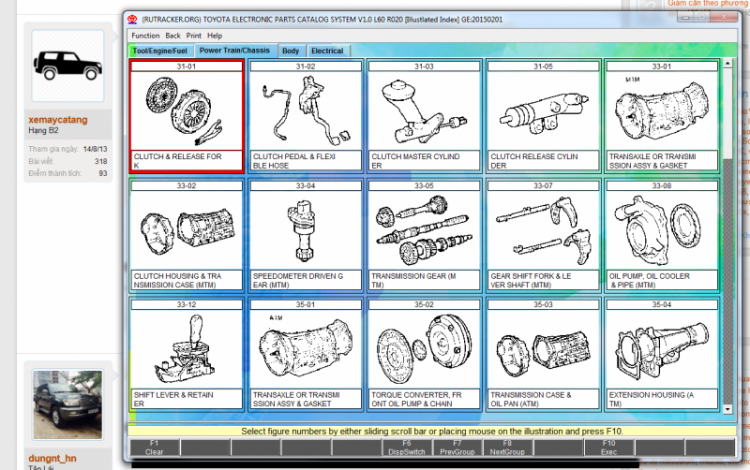Viewport: 750px width, 470px height.
Task: Click the F7 PrevGroup button
Action: pyautogui.click(x=457, y=448)
